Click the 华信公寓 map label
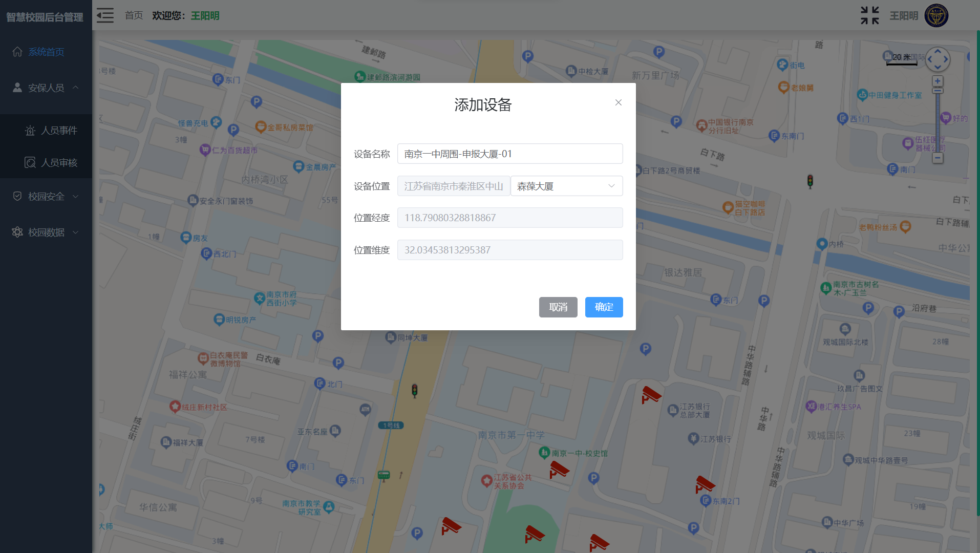Screen dimensions: 980x553 tap(158, 507)
